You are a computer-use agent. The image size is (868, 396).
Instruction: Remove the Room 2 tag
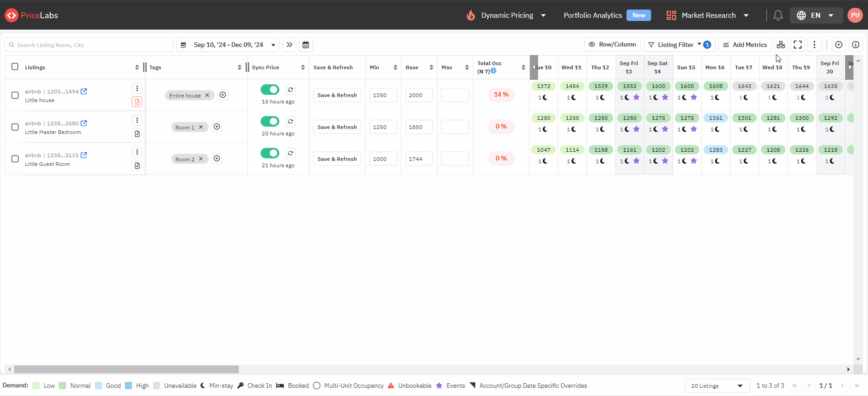pos(201,159)
